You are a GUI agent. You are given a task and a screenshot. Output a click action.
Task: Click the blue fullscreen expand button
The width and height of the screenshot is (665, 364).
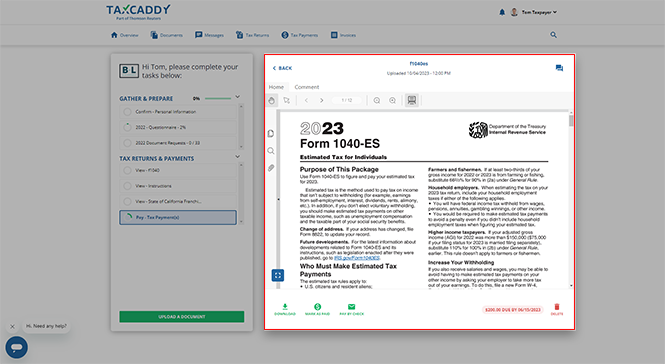coord(278,275)
